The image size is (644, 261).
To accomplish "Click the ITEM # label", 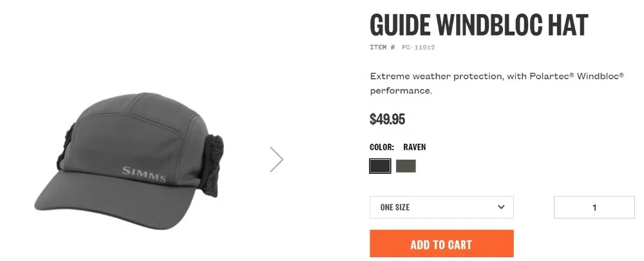I will (x=383, y=47).
